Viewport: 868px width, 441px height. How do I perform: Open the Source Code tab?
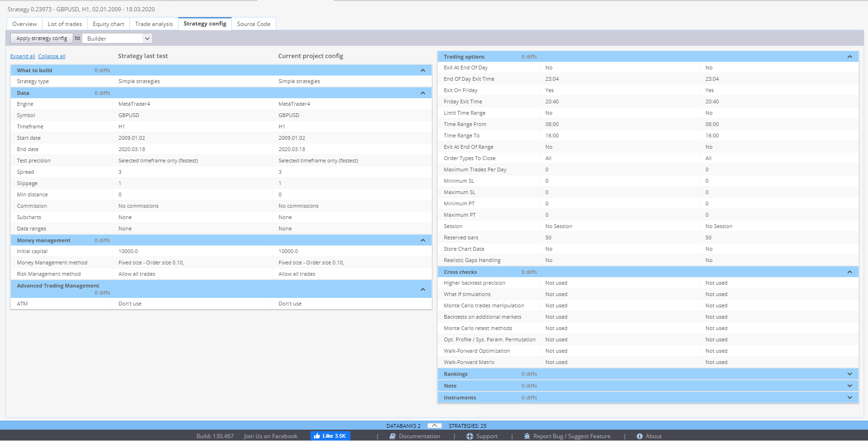point(254,24)
